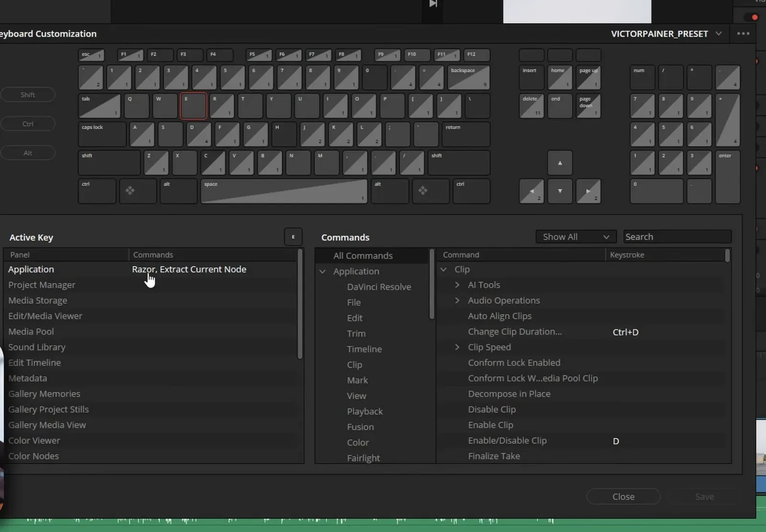Select the tab key on keyboard

(100, 106)
